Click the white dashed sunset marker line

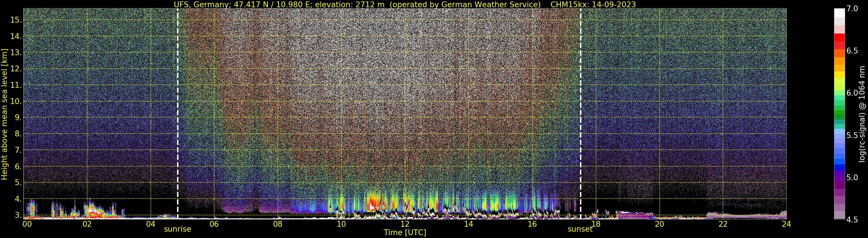point(580,114)
